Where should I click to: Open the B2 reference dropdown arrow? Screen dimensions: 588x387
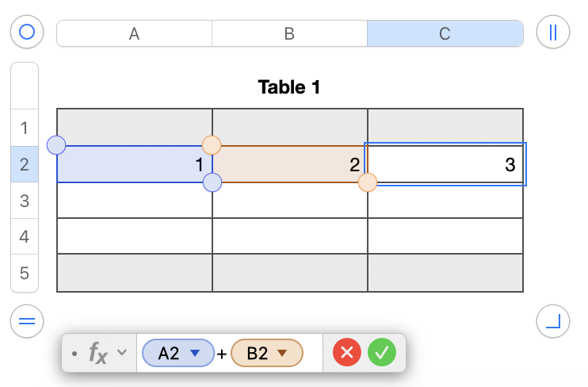coord(281,354)
